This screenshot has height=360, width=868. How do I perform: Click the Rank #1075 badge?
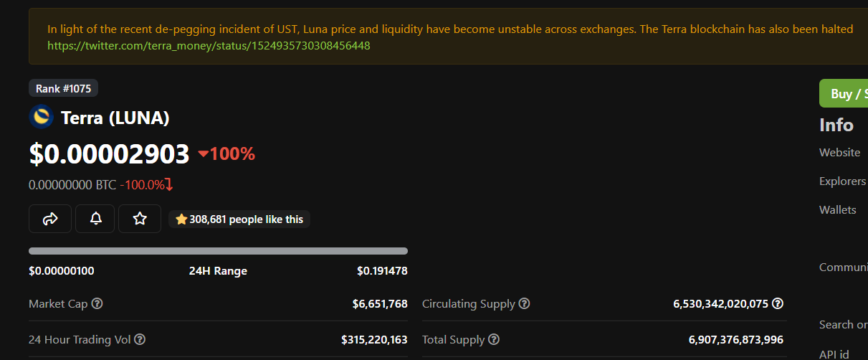pos(63,88)
